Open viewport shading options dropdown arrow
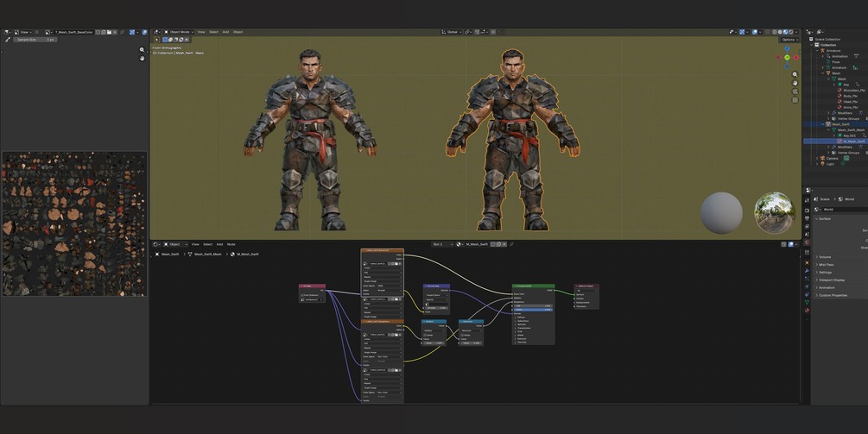This screenshot has width=868, height=434. point(796,32)
